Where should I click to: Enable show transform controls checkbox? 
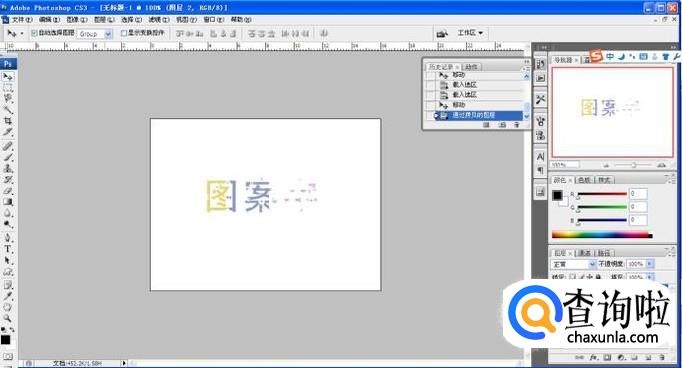click(124, 33)
